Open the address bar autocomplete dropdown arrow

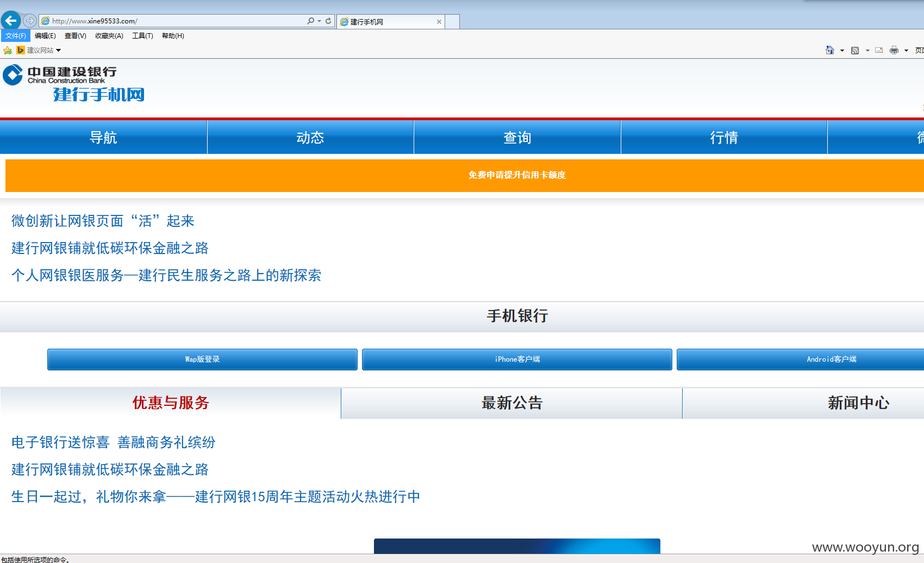pyautogui.click(x=319, y=21)
